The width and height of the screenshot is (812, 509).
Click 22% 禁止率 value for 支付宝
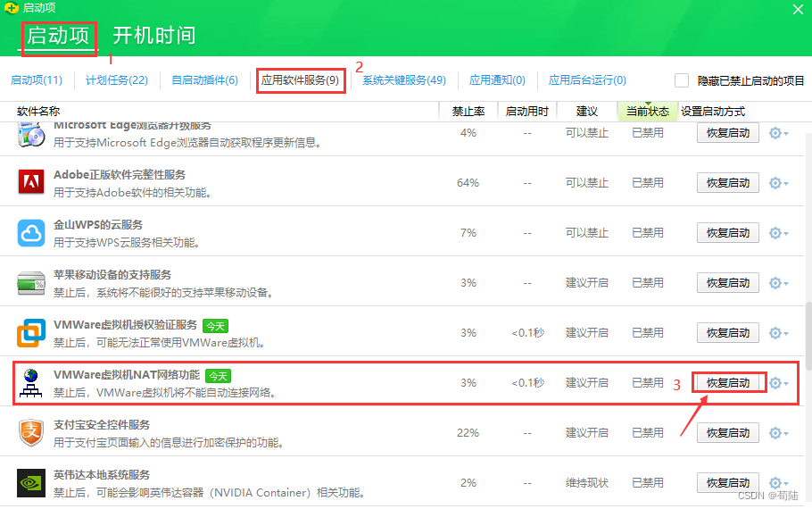(468, 433)
